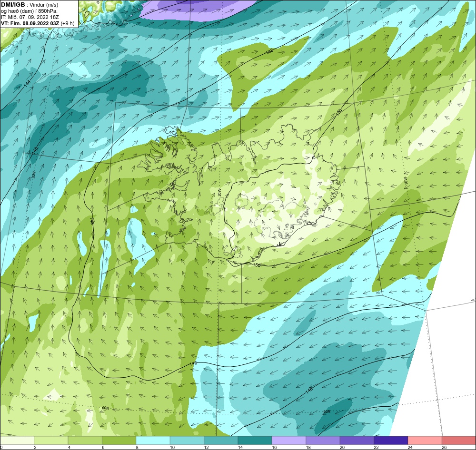Select the 8–10 m/s pale cyan legend swatch

[x=153, y=440]
